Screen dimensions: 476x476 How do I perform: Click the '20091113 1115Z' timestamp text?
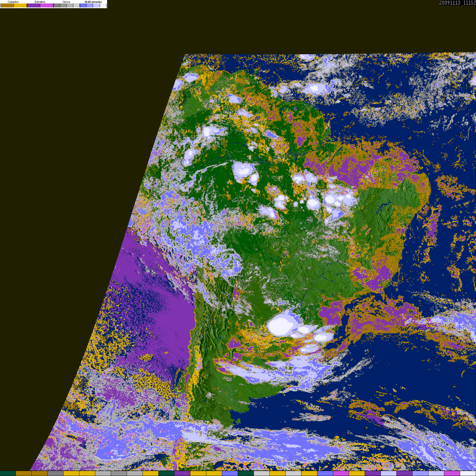(457, 3)
